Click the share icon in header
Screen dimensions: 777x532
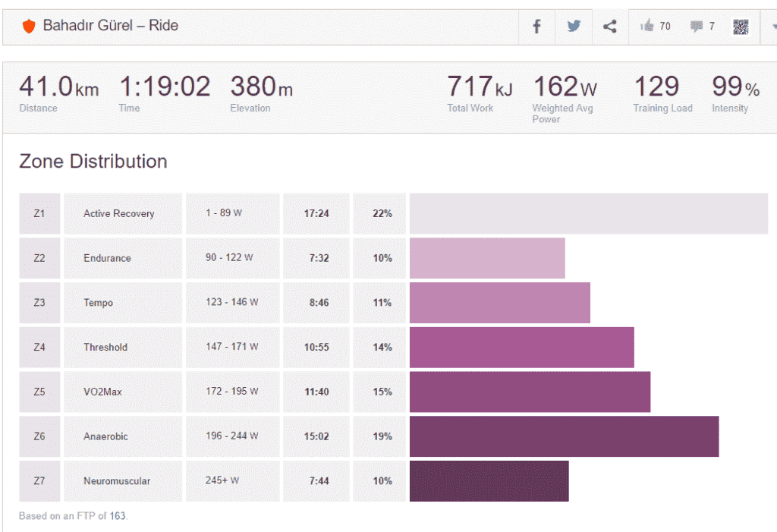pyautogui.click(x=610, y=27)
